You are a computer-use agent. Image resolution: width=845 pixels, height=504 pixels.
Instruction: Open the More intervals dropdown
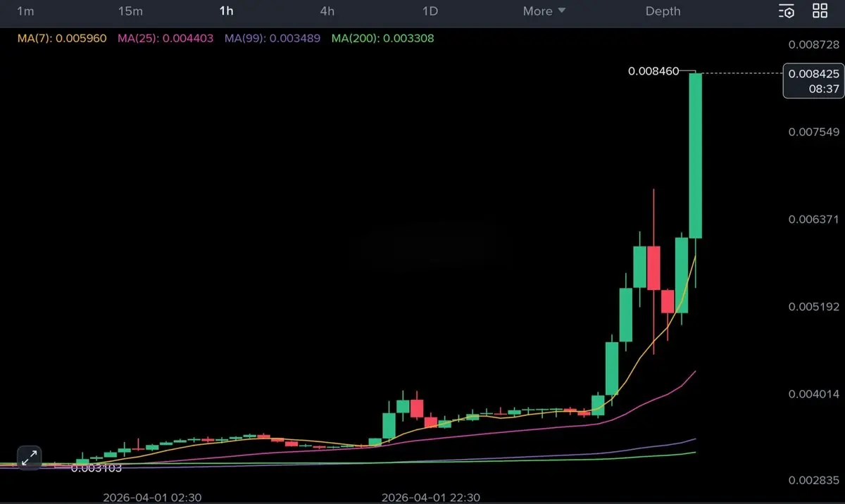point(544,11)
